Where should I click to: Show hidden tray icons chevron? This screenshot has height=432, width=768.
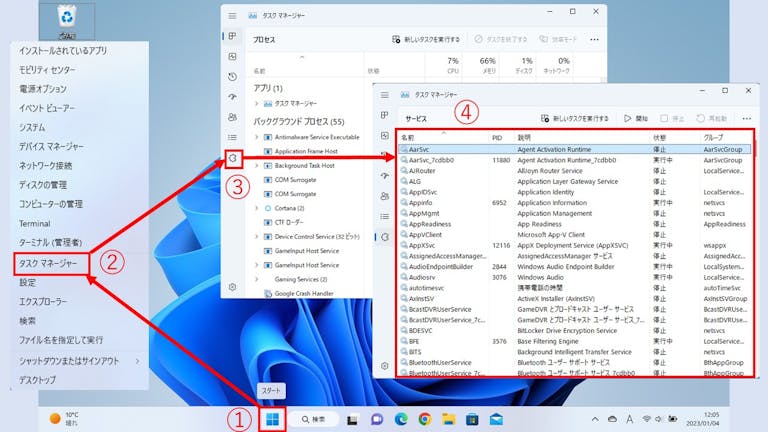tap(595, 419)
